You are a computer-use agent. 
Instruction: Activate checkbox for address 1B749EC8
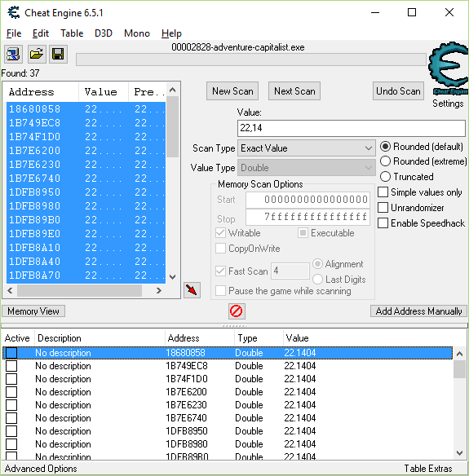11,366
